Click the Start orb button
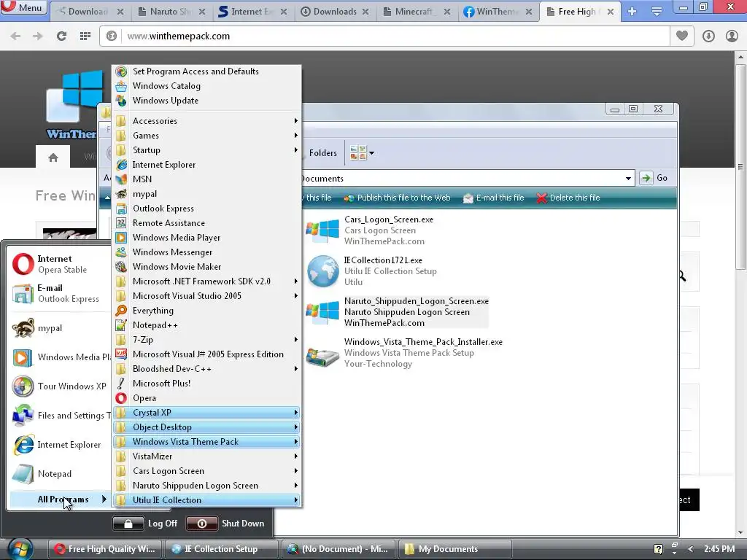Viewport: 747px width, 560px height. pos(20,549)
